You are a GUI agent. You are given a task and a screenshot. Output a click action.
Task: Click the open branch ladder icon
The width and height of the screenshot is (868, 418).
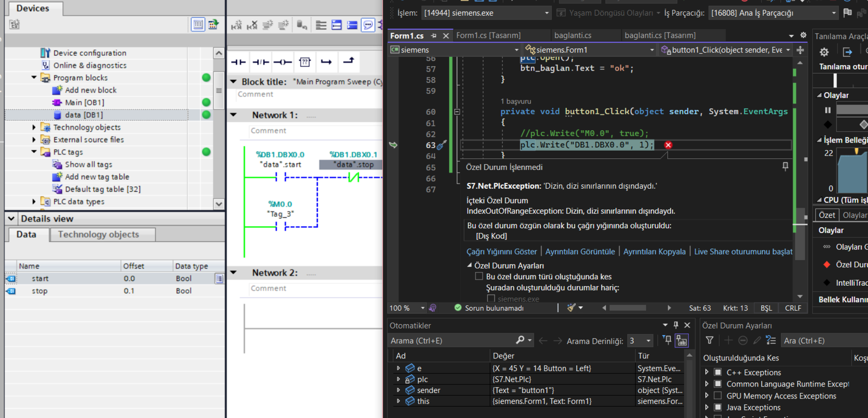coord(326,62)
